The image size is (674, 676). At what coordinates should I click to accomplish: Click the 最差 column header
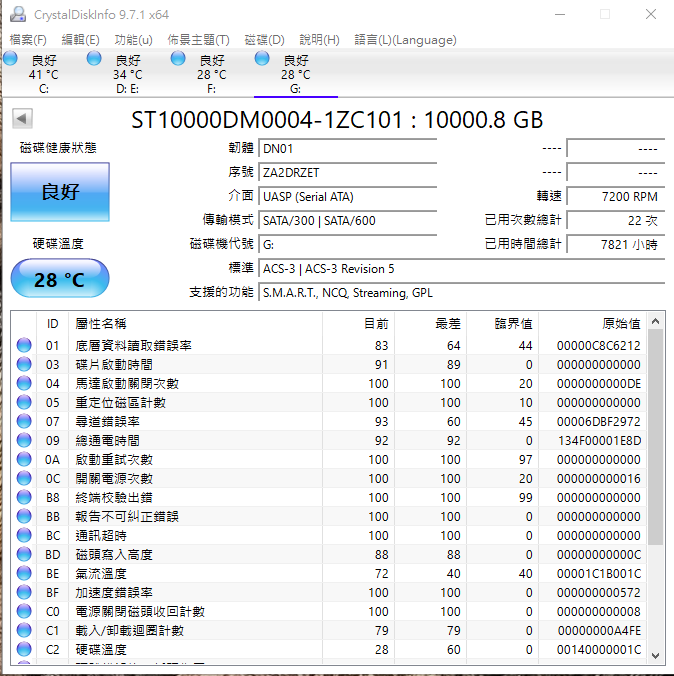tap(431, 323)
